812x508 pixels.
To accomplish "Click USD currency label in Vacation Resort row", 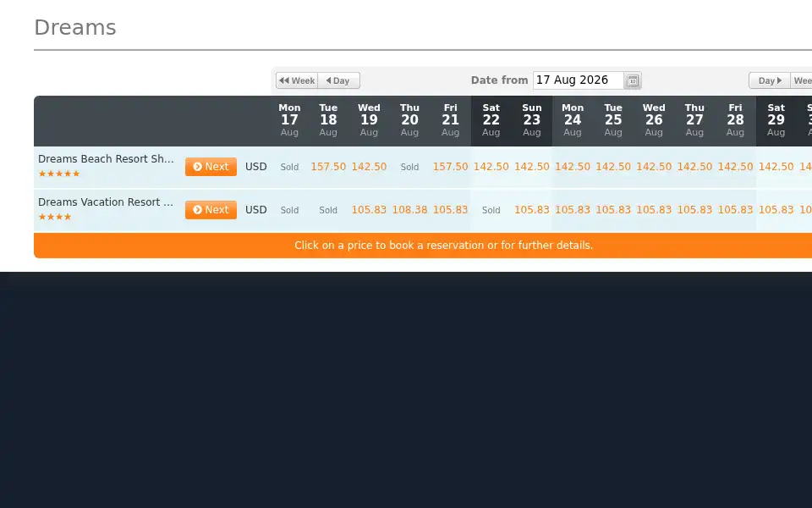I will click(255, 209).
